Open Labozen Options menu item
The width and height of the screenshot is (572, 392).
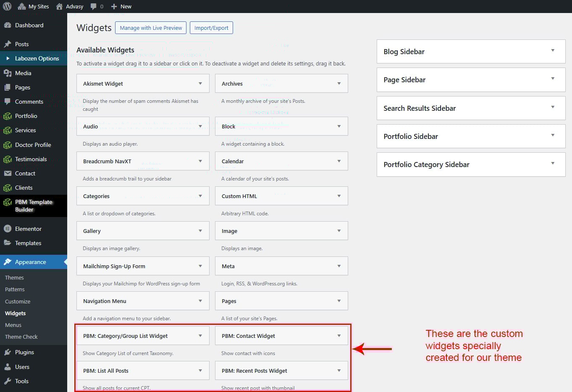pyautogui.click(x=37, y=58)
